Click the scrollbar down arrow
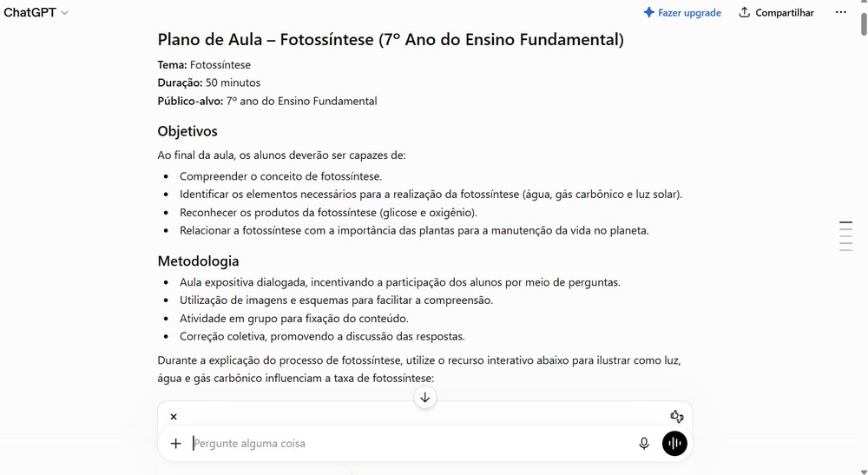 tap(864, 472)
